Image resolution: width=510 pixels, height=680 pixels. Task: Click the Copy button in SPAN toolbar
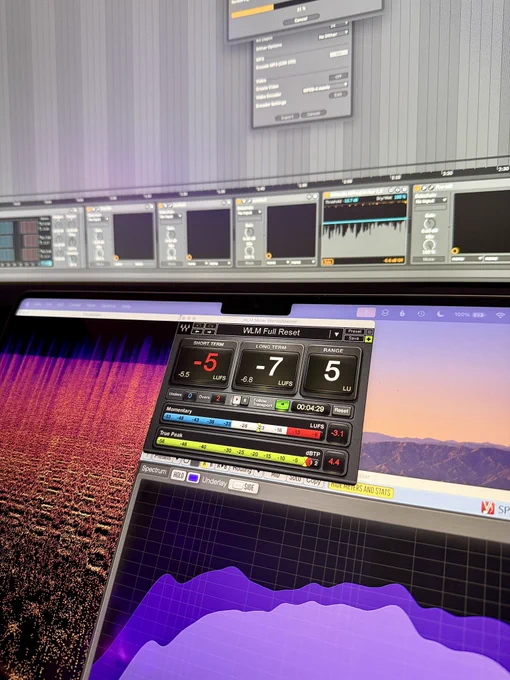(313, 481)
